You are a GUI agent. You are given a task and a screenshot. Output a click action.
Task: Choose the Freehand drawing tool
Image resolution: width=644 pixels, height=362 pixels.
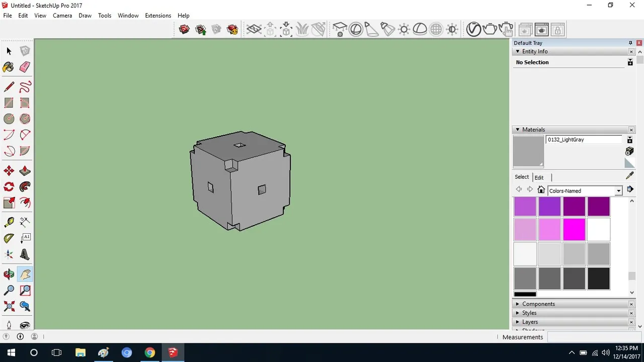[25, 87]
